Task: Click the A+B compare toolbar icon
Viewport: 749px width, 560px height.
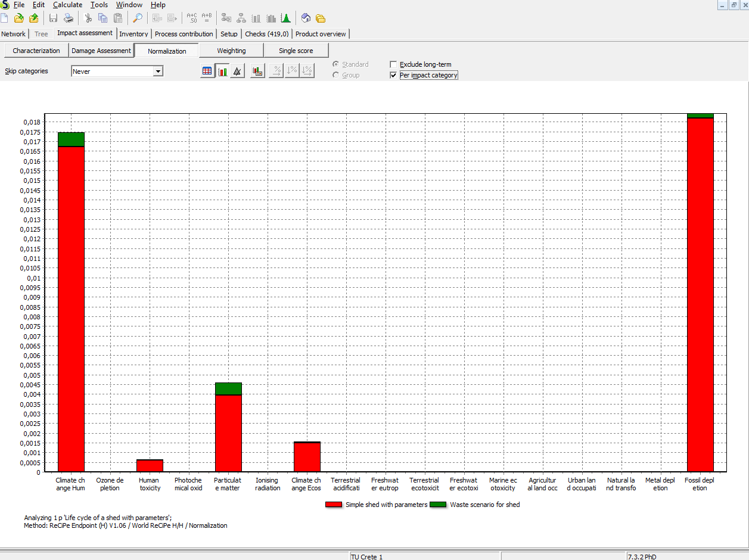Action: 207,18
